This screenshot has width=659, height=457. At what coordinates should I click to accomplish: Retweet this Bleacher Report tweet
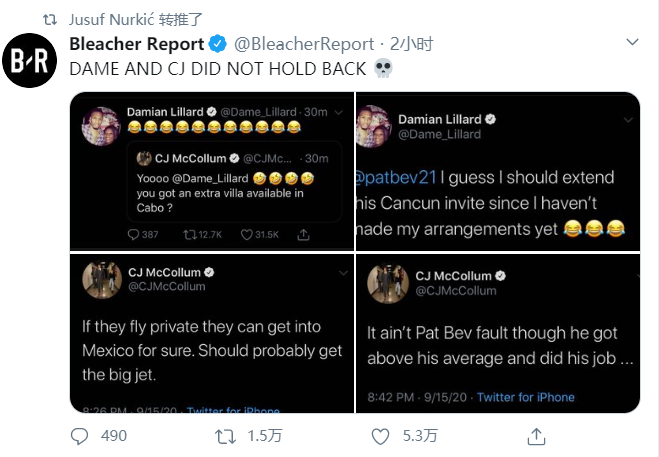(225, 436)
